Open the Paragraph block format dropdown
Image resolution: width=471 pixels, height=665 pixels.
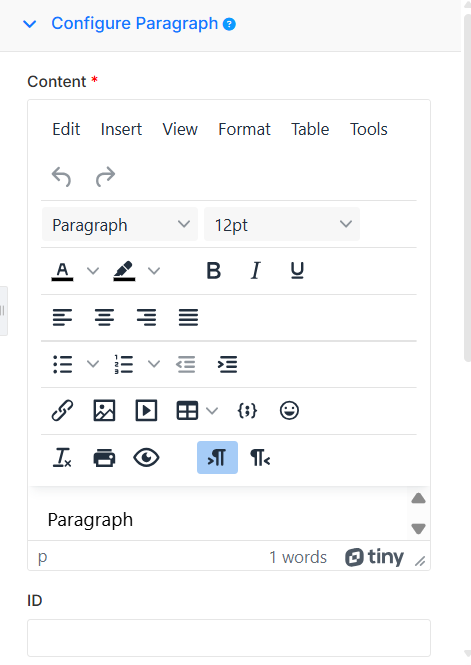click(x=120, y=224)
